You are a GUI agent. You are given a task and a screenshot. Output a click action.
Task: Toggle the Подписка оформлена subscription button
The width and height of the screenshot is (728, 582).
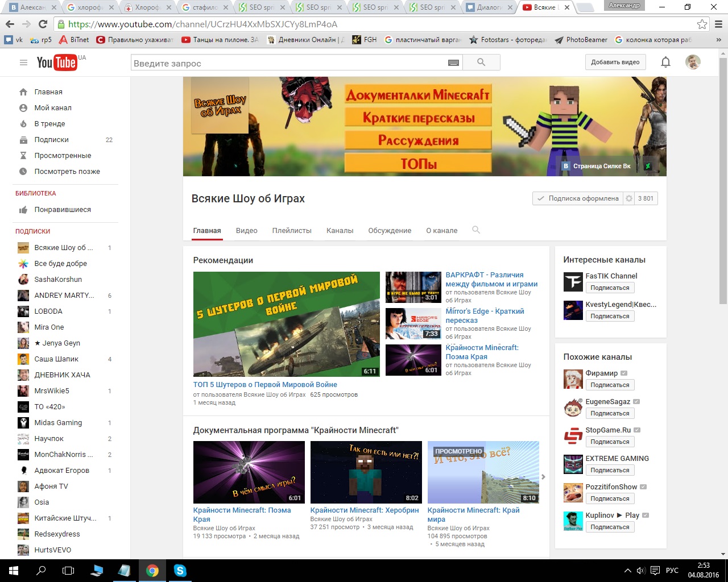(578, 198)
